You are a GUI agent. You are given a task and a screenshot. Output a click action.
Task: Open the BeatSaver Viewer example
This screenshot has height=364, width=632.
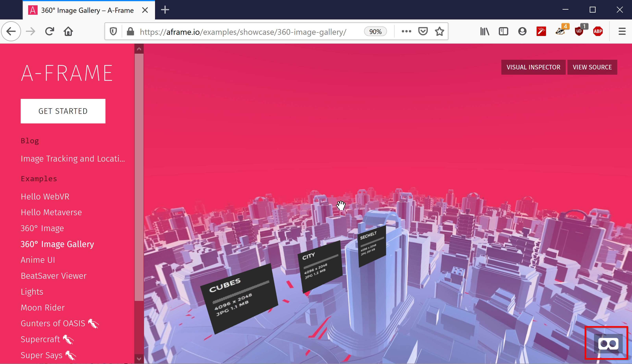tap(54, 276)
